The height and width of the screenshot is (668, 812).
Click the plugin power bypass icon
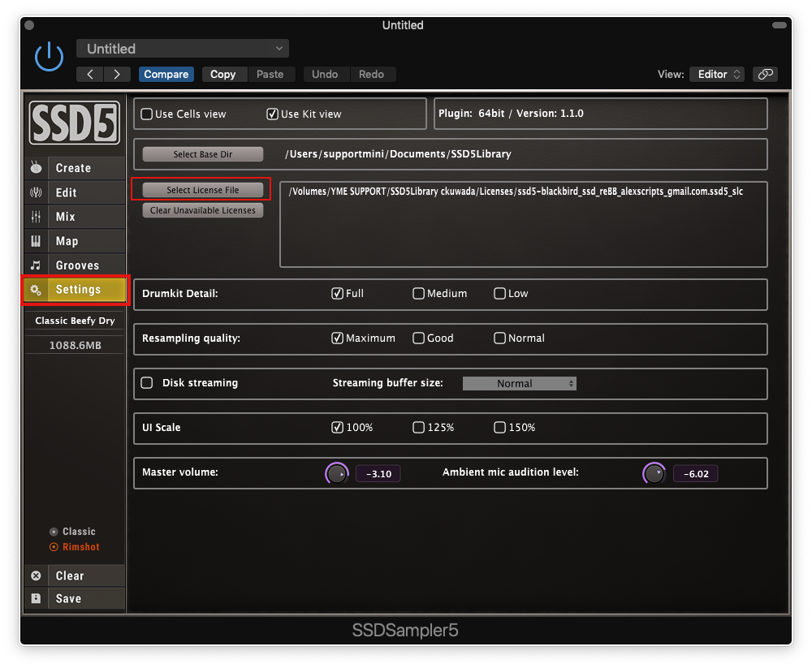pos(49,56)
